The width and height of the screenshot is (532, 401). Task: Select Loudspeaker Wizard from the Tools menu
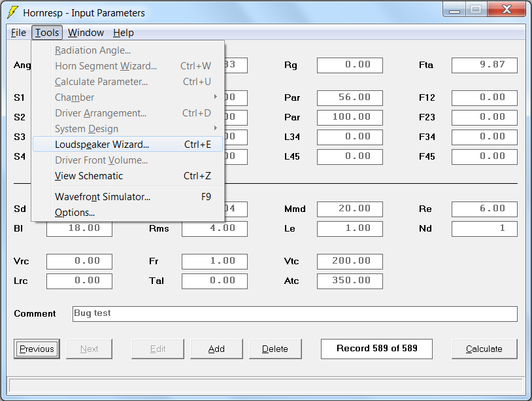127,145
